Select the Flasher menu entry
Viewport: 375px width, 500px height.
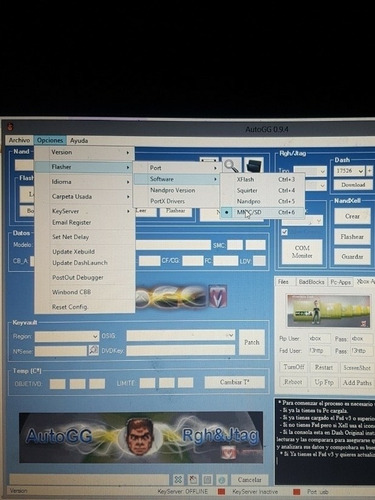[85, 167]
